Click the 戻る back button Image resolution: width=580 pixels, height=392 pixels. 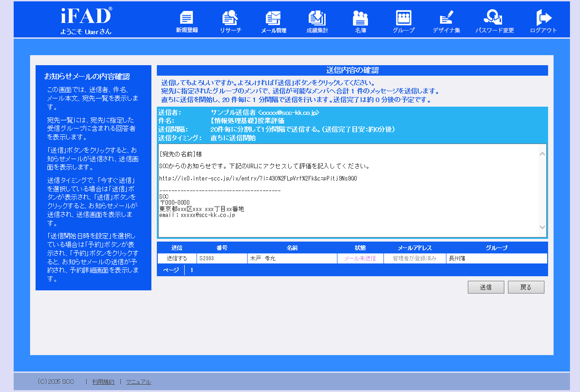point(526,287)
